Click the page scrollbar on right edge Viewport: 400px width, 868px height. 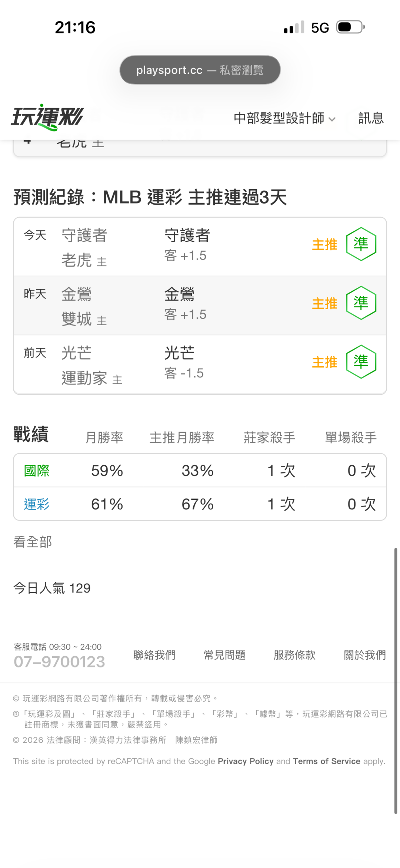[x=396, y=680]
